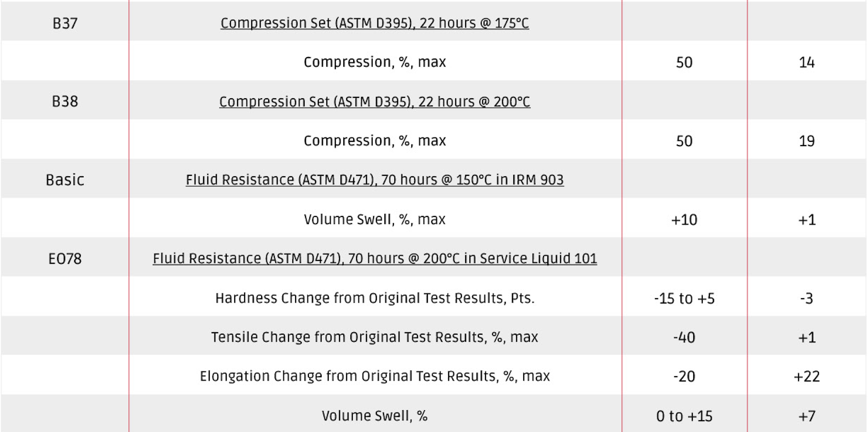Screen dimensions: 868x432
Task: Click the +10 volume swell requirement
Action: (684, 220)
